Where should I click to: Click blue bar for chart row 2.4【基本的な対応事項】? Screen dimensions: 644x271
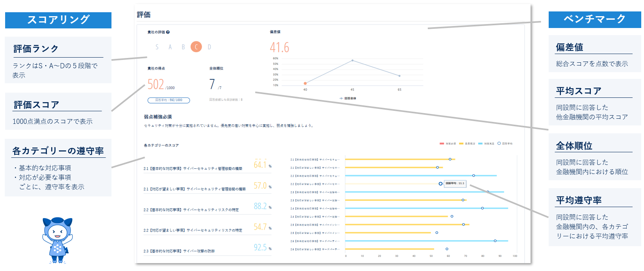(x=427, y=208)
